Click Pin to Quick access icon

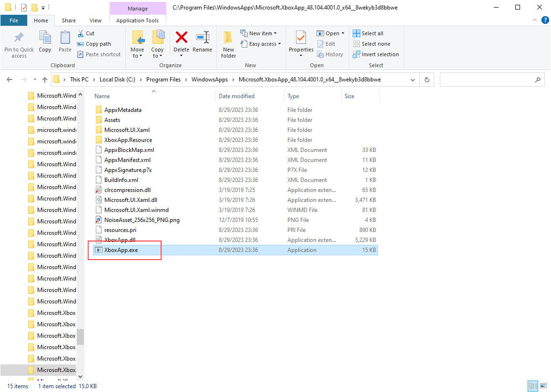19,38
